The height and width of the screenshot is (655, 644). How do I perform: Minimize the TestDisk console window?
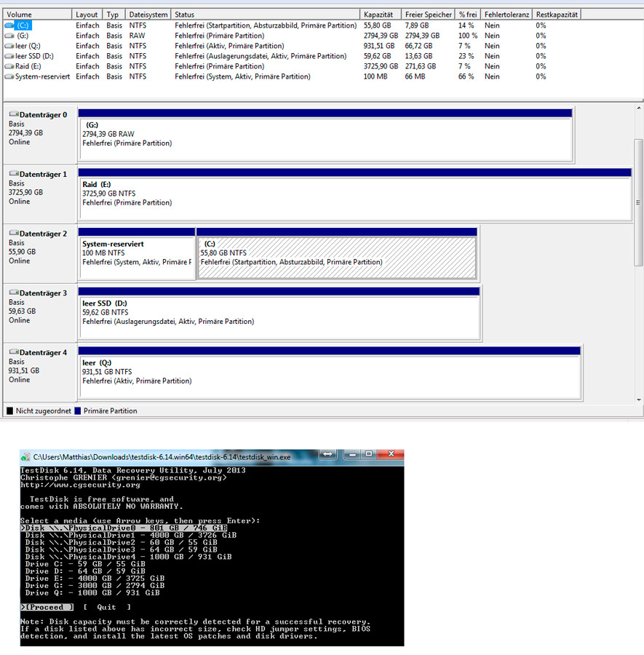tap(352, 454)
